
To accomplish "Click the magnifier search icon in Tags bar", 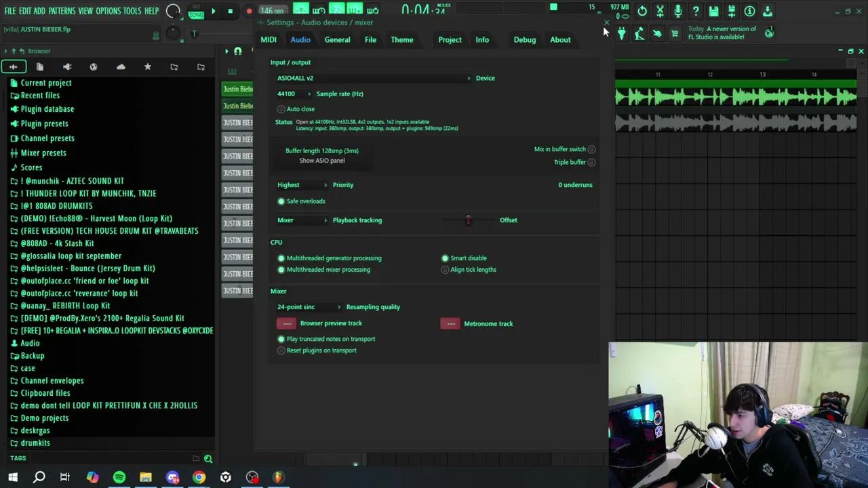I will pyautogui.click(x=208, y=459).
